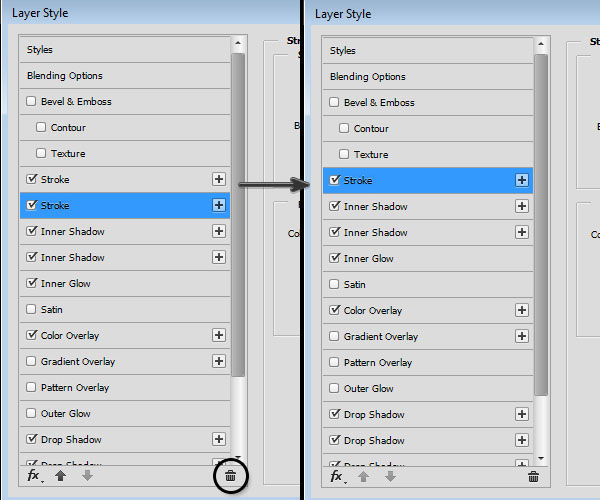Select Satin effect row label, left dialog

tap(52, 309)
